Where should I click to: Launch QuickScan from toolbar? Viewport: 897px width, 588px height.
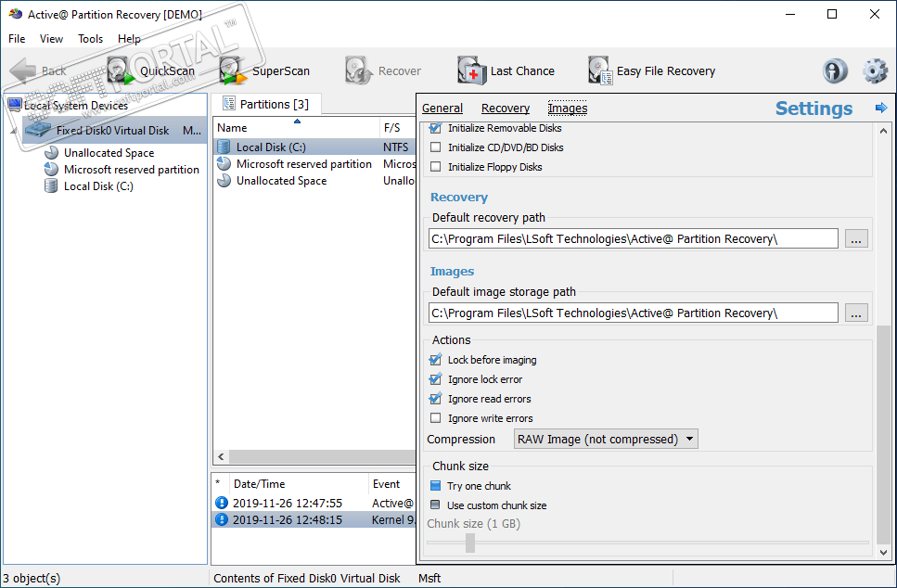click(151, 70)
